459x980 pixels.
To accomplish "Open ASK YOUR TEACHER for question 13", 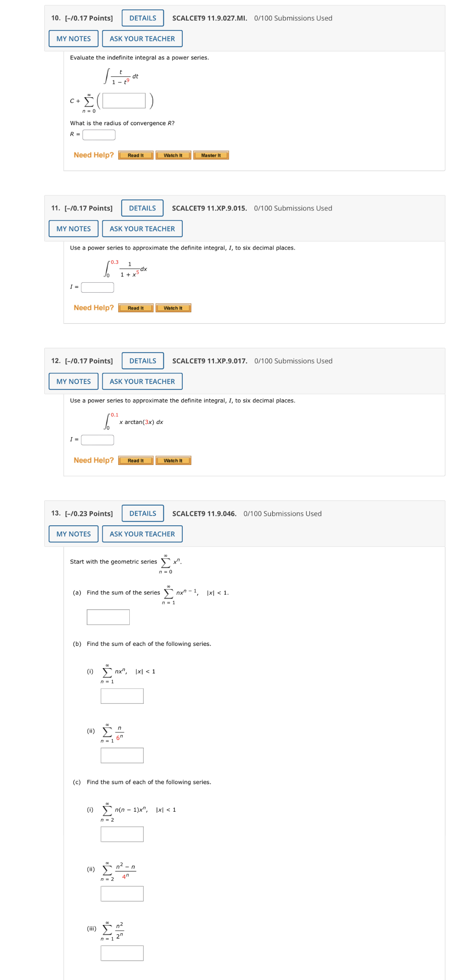I will coord(142,534).
